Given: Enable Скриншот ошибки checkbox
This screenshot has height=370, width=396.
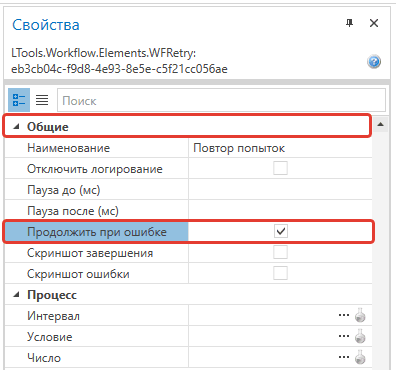Looking at the screenshot, I should (280, 273).
